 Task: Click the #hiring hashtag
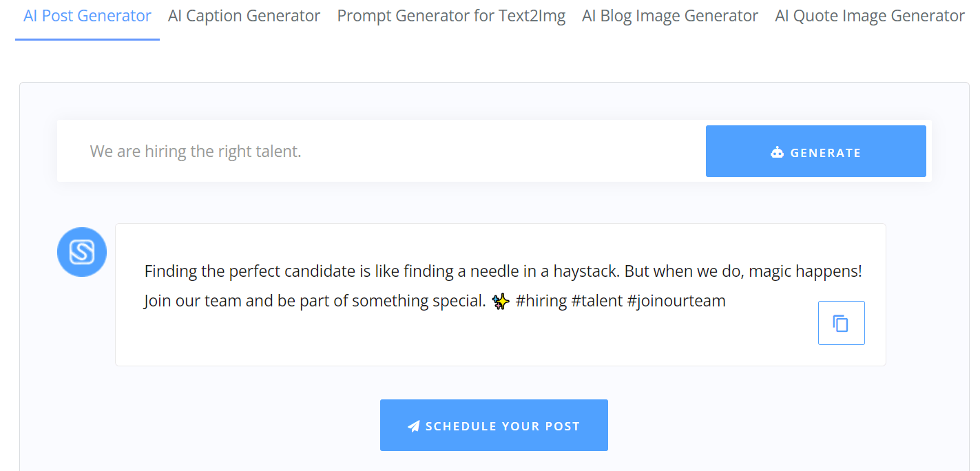tap(541, 301)
